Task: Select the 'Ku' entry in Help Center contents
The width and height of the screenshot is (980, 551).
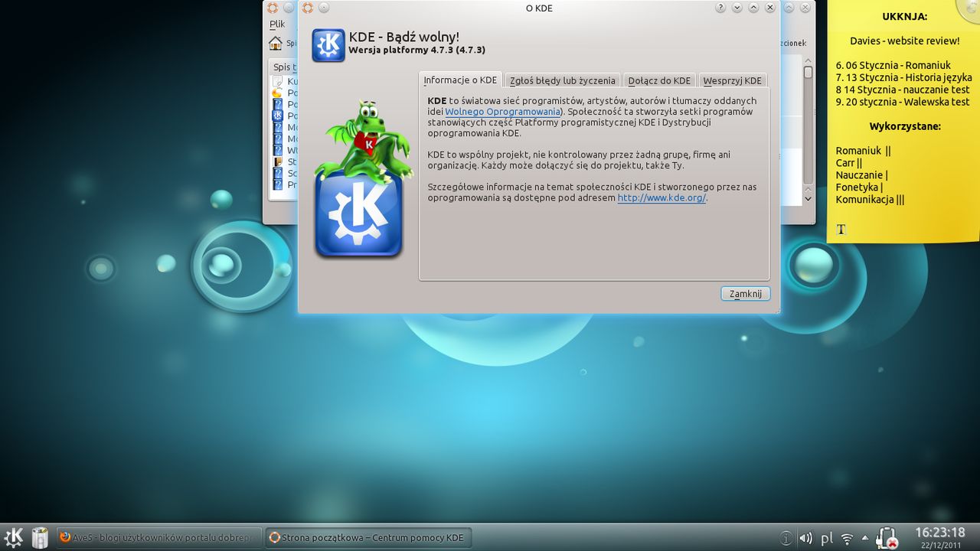Action: click(x=285, y=81)
